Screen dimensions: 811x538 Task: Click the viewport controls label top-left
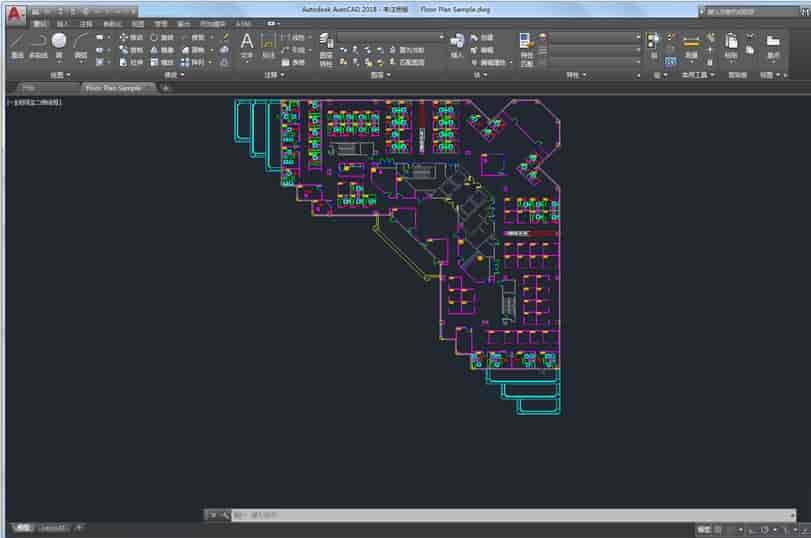35,102
